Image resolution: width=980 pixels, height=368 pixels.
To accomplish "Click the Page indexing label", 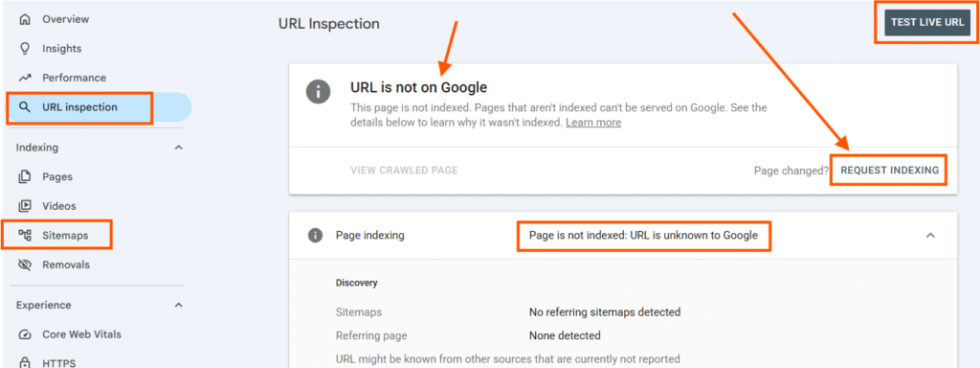I will point(370,236).
